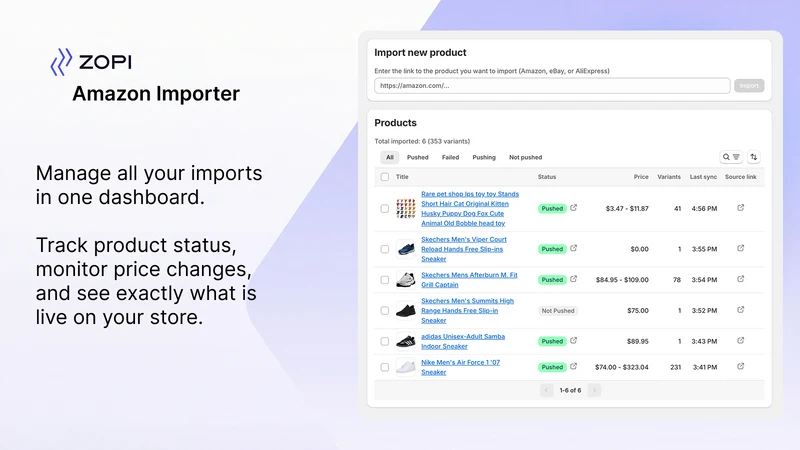Check the Skechers Summits row
The height and width of the screenshot is (450, 800).
[x=385, y=311]
